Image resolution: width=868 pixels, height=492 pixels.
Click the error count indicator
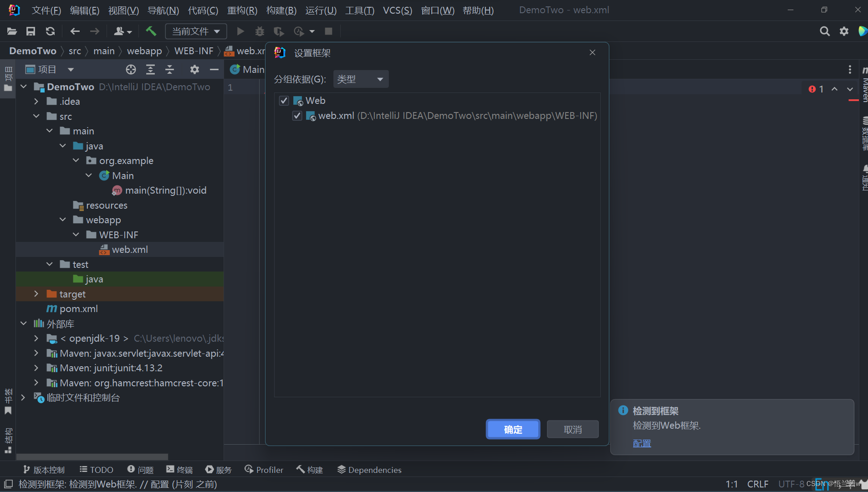816,89
